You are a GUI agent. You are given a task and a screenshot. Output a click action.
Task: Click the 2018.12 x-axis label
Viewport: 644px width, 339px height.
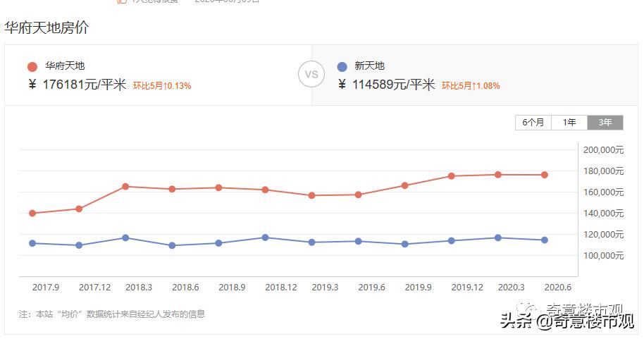point(281,288)
